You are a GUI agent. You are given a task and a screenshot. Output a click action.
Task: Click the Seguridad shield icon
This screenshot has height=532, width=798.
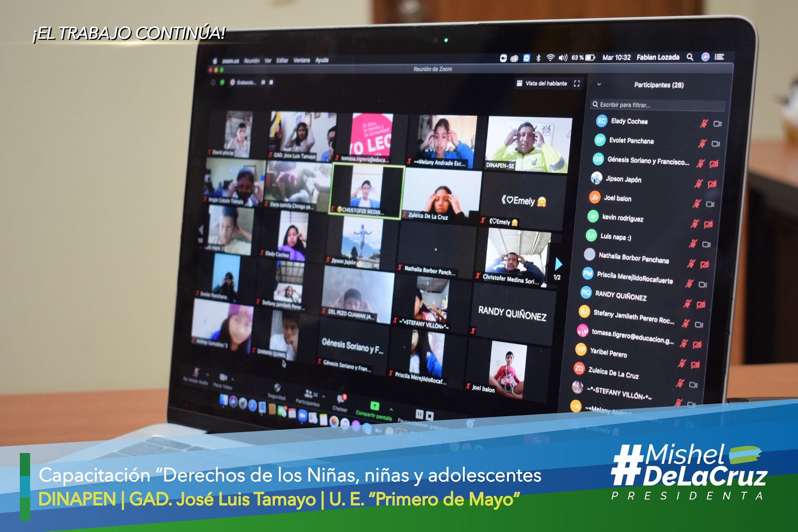click(277, 387)
